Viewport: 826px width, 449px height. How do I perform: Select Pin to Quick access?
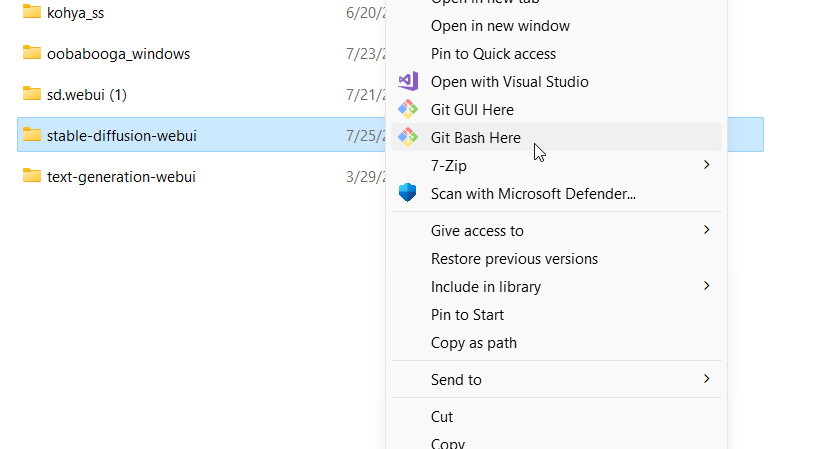(x=493, y=54)
